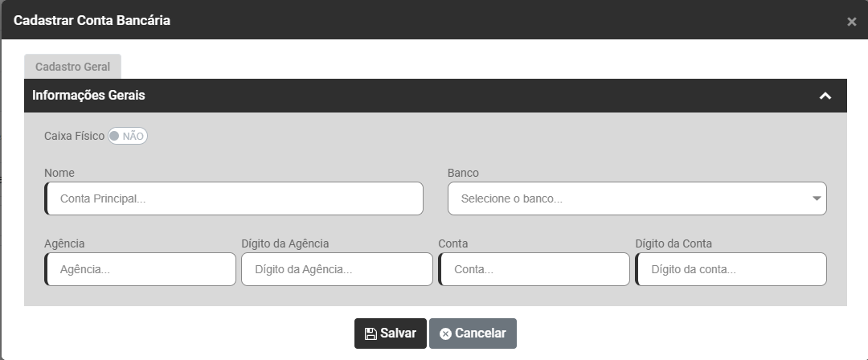
Task: Click the Banco field label
Action: 463,173
